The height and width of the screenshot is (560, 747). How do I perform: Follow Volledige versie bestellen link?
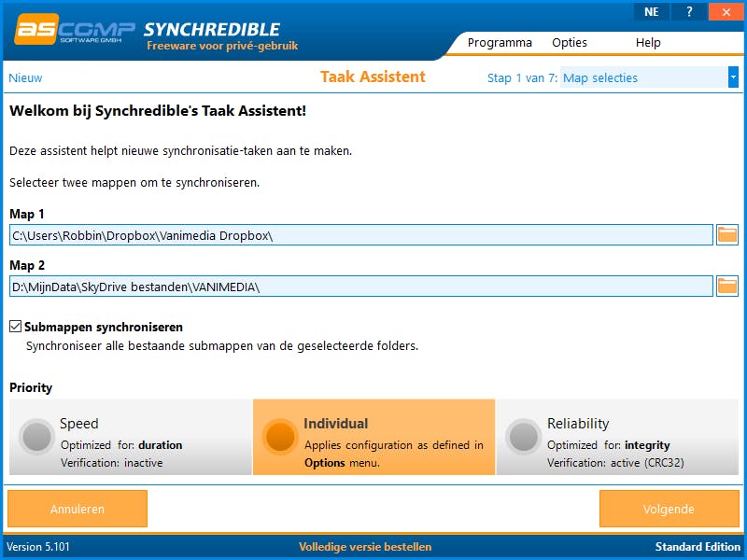coord(365,547)
